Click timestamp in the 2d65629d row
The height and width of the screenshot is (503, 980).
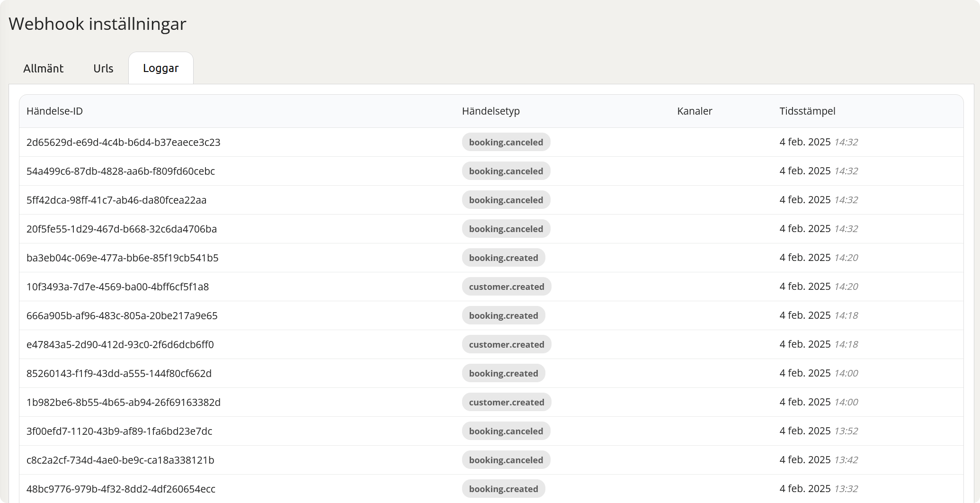[819, 142]
